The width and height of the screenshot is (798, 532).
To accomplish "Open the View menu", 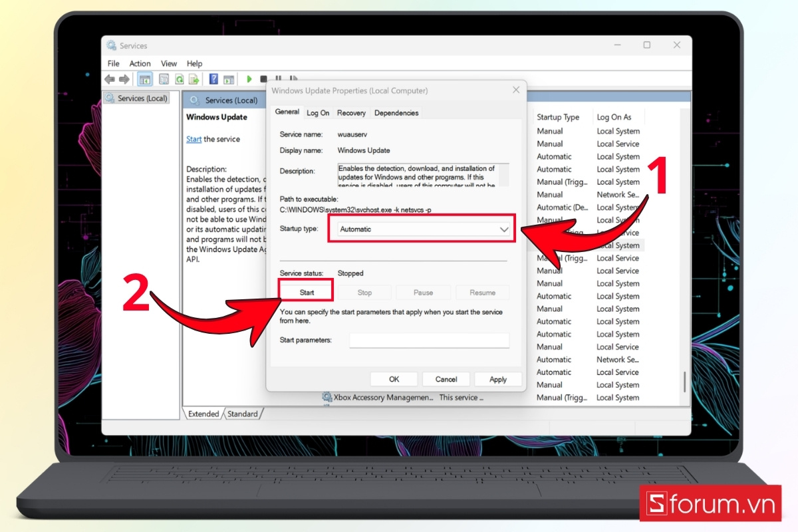I will 169,64.
